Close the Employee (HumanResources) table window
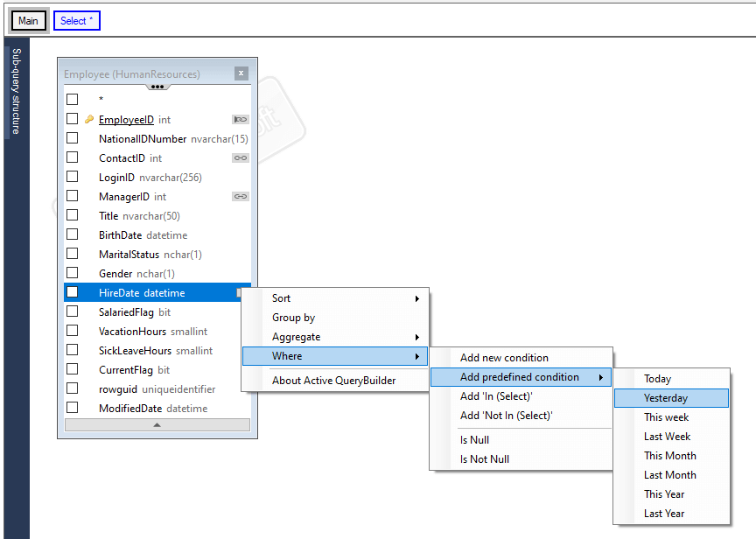 coord(241,73)
